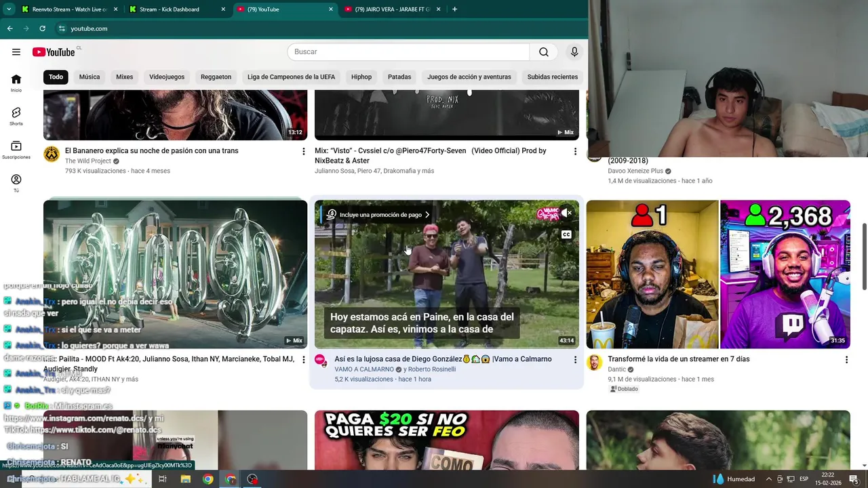Select the Patadas filter chip
Viewport: 868px width, 488px height.
[x=399, y=77]
